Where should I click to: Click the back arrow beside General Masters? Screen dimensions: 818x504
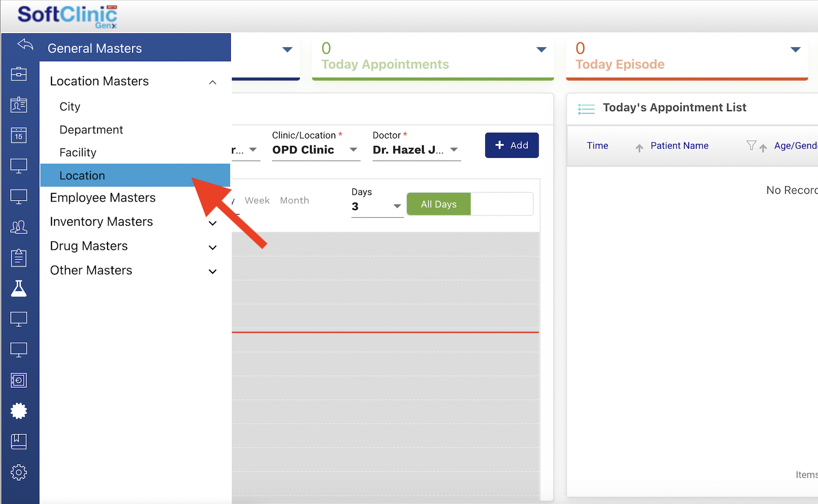coord(25,45)
